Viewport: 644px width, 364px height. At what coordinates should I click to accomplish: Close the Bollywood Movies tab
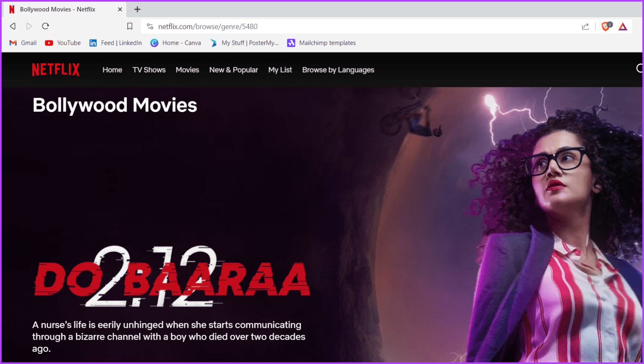(x=120, y=9)
